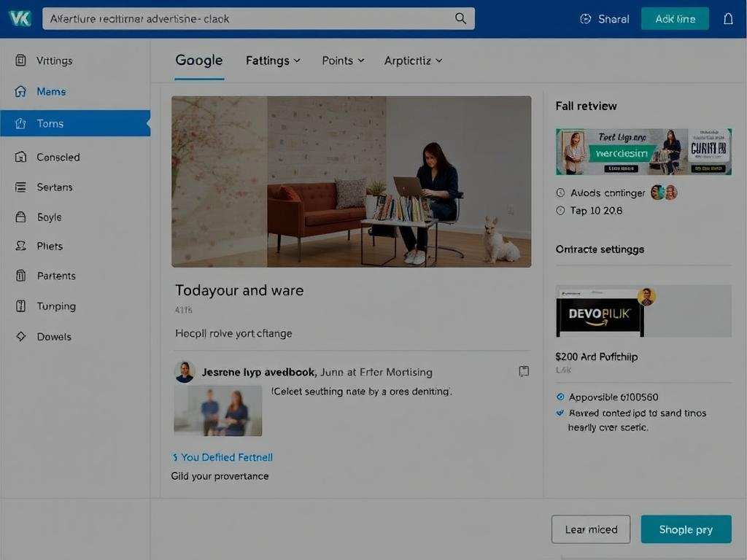
Task: Expand the Fattings dropdown
Action: 273,61
